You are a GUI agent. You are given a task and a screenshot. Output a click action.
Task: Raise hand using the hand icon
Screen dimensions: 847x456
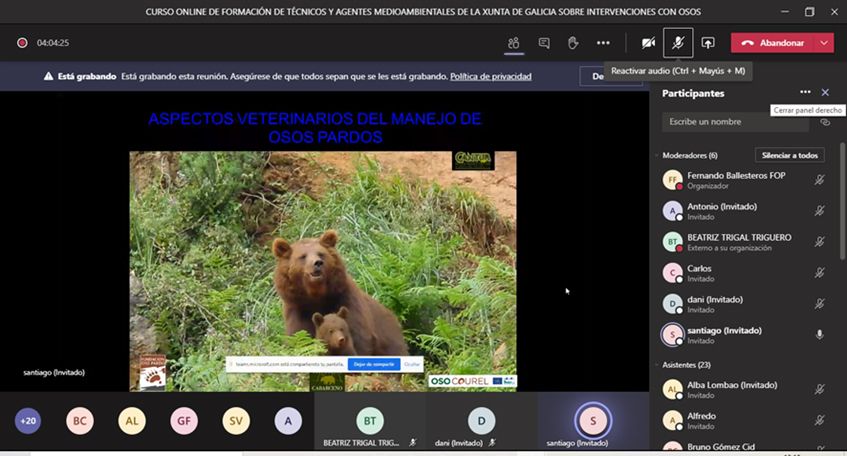point(573,43)
